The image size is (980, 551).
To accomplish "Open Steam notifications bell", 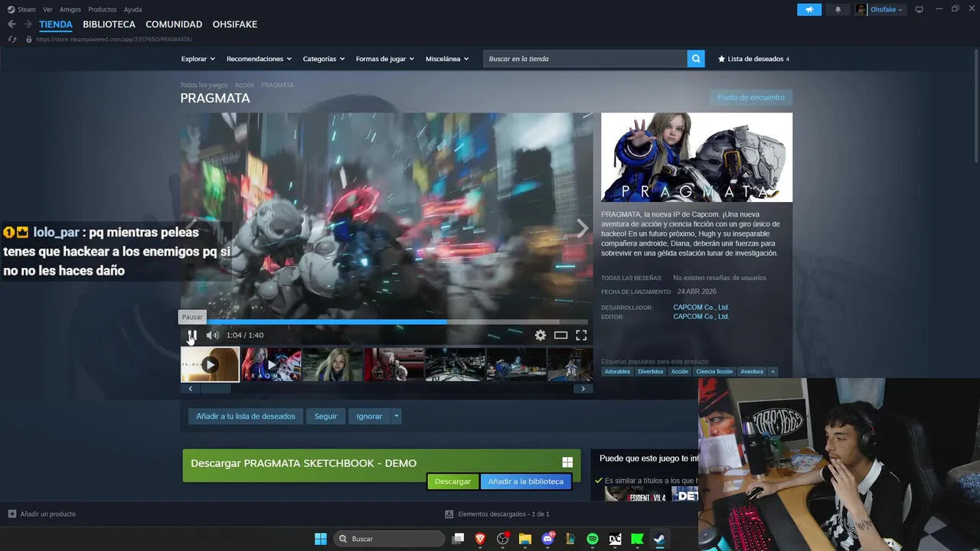I will [x=838, y=9].
